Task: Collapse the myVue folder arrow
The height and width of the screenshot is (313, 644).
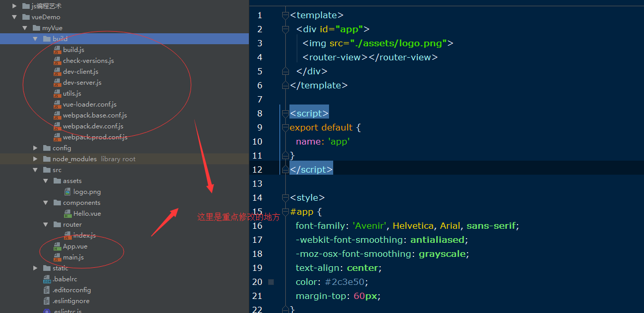Action: point(25,28)
